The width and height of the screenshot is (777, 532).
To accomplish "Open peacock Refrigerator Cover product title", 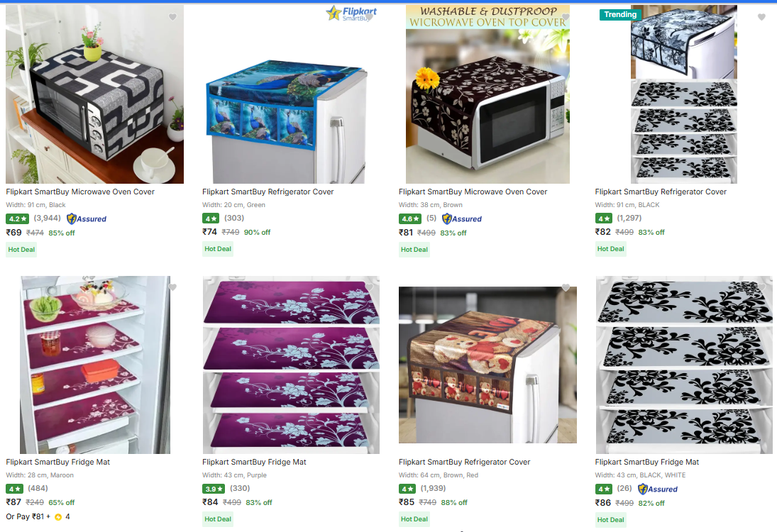I will coord(268,192).
